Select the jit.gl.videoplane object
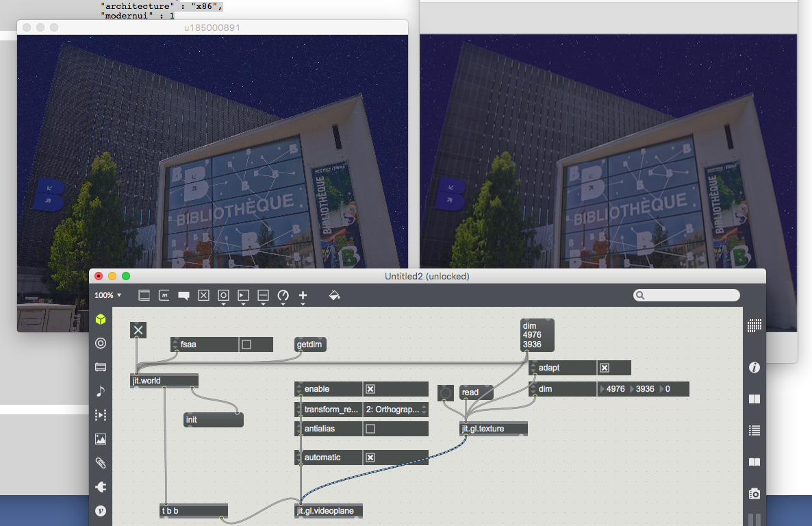This screenshot has height=526, width=812. click(x=329, y=511)
